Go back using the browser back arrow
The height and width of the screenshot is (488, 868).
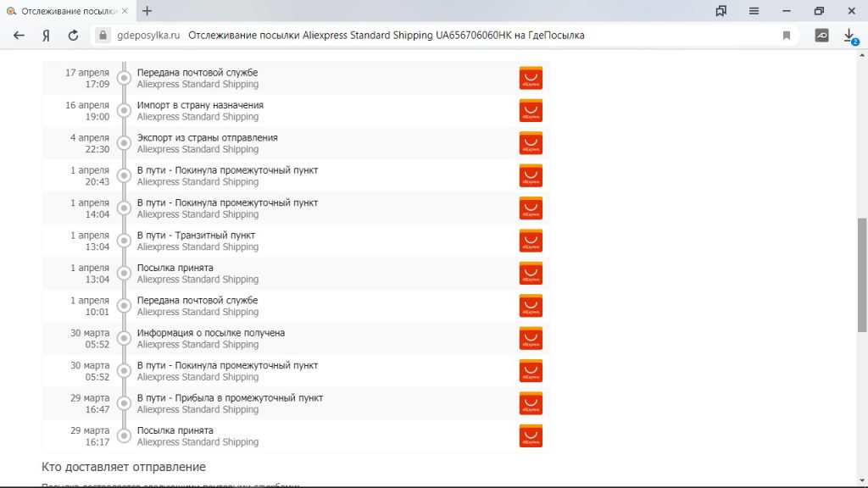click(x=19, y=36)
